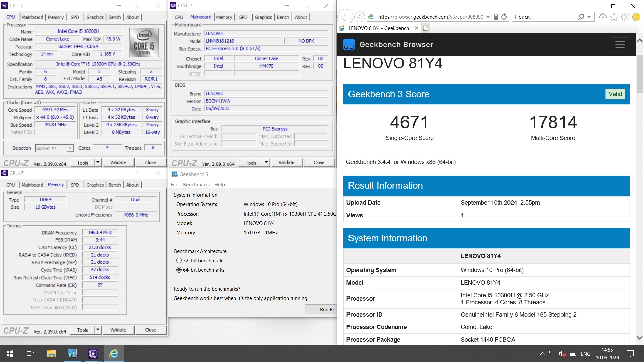Screen dimensions: 644x362
Task: Open the notification center icon
Action: (x=630, y=354)
